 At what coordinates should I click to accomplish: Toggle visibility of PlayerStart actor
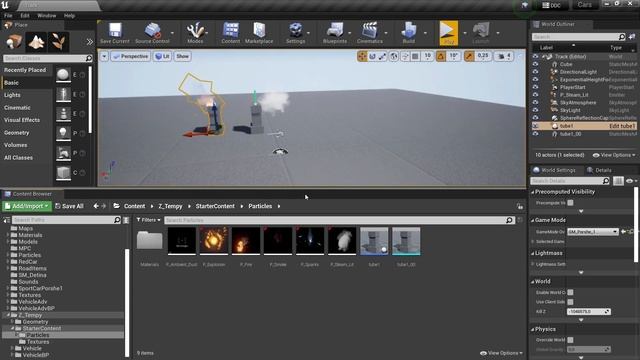click(536, 87)
